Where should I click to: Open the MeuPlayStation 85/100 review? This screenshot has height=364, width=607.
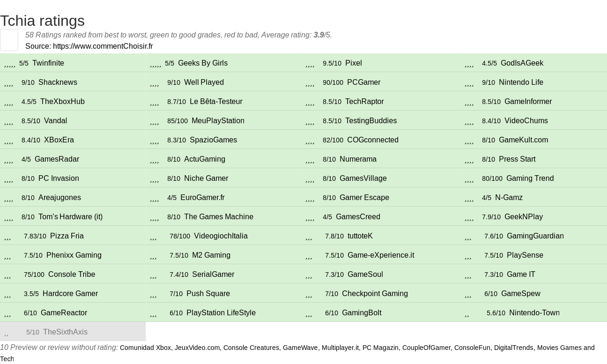click(223, 120)
